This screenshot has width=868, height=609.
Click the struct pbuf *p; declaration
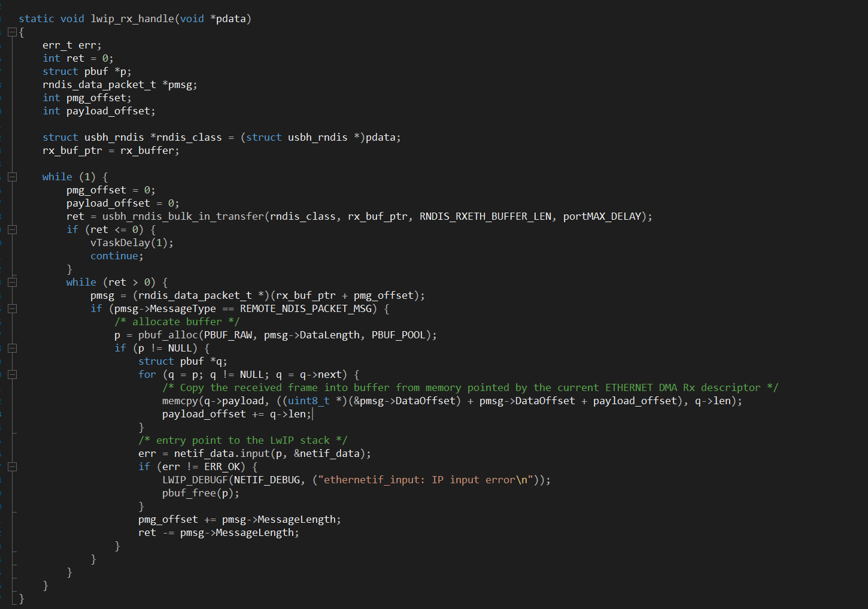[87, 71]
